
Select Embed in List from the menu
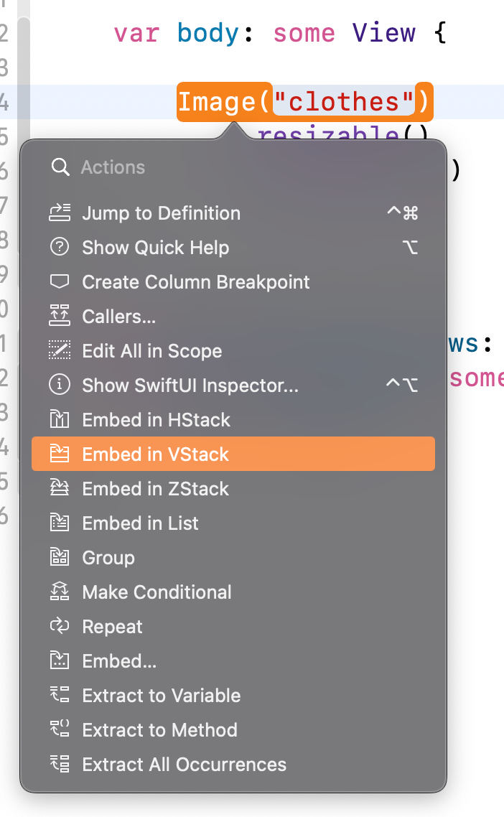[140, 523]
